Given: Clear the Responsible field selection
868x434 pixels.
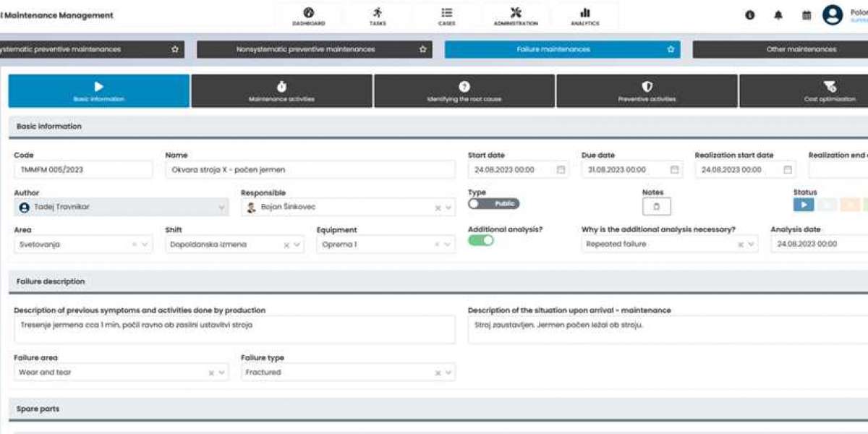Looking at the screenshot, I should click(438, 208).
